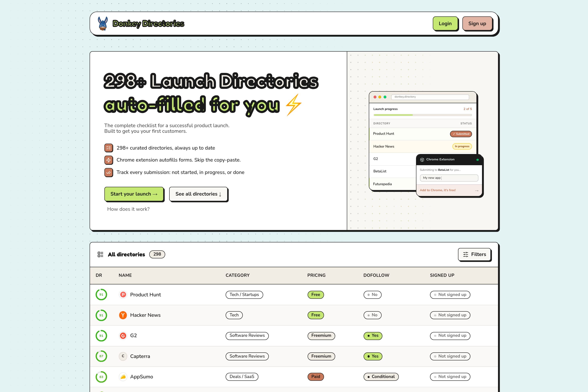
Task: Click the G2 logo icon
Action: [x=123, y=336]
